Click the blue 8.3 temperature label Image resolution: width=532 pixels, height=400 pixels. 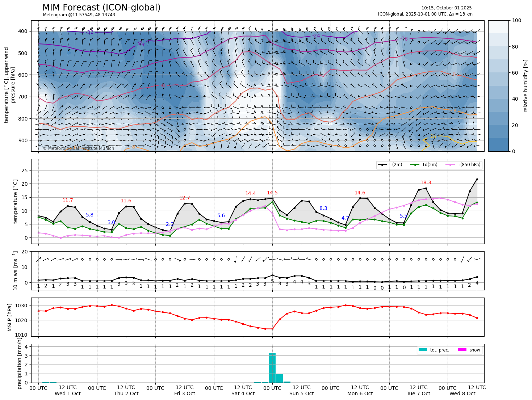323,209
